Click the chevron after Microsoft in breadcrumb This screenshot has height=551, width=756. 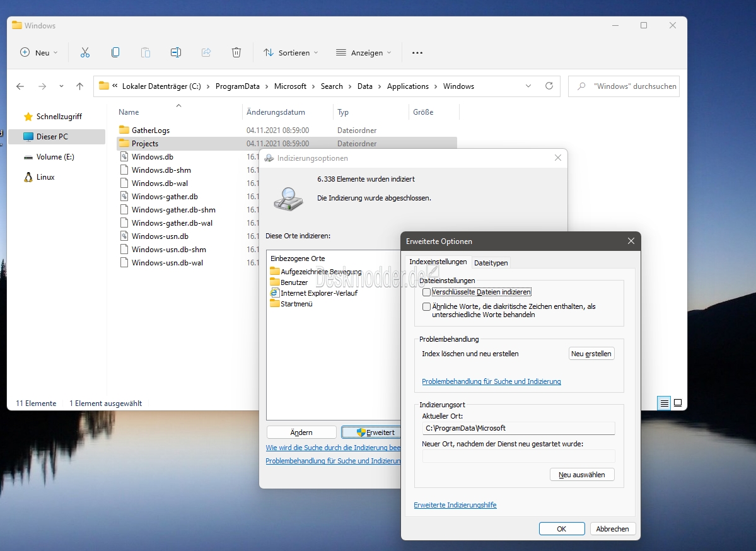[x=313, y=86]
